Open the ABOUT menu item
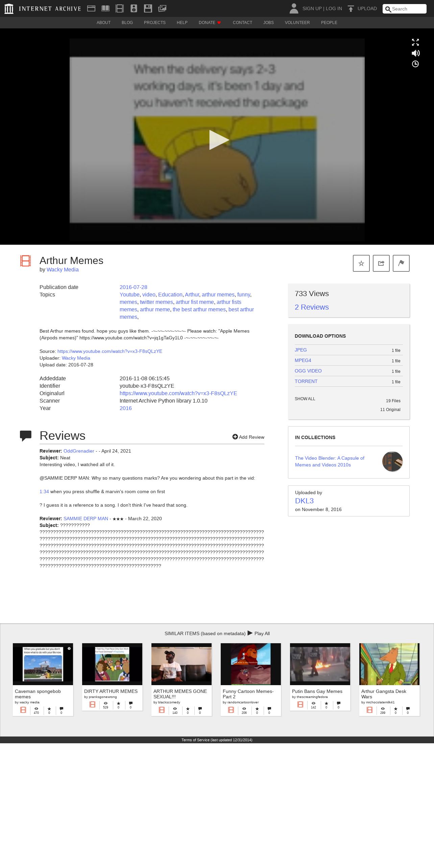Screen dimensions: 434x868 click(103, 23)
